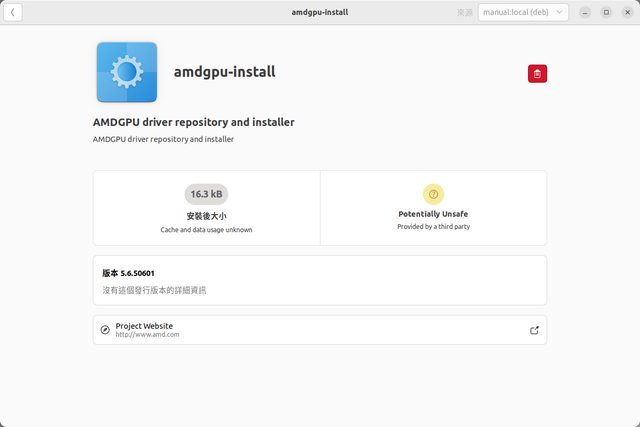Image resolution: width=640 pixels, height=427 pixels.
Task: Open the Potentially Unsafe details tile
Action: click(x=433, y=208)
